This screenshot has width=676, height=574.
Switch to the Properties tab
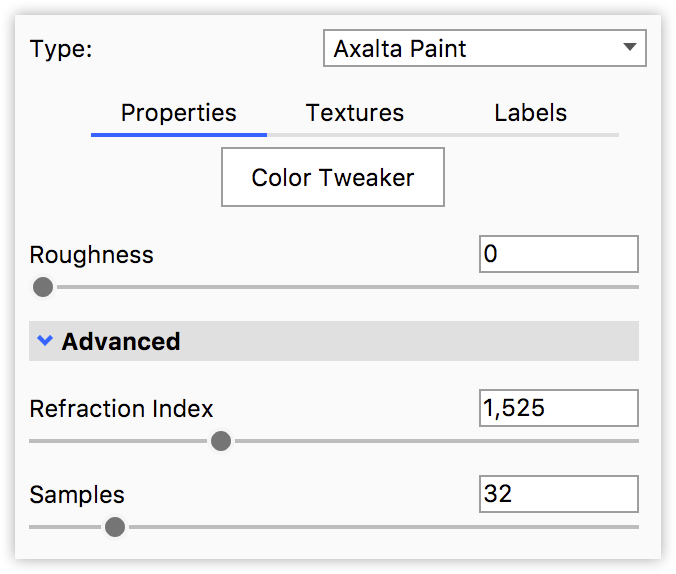[179, 113]
